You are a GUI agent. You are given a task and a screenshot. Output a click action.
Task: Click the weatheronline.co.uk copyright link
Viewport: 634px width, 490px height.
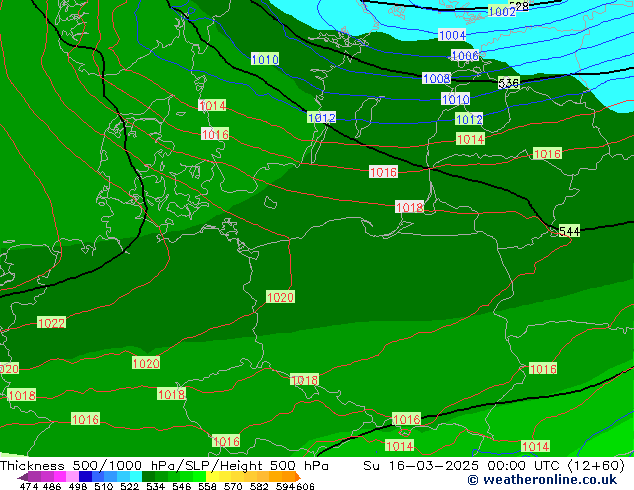[x=542, y=480]
